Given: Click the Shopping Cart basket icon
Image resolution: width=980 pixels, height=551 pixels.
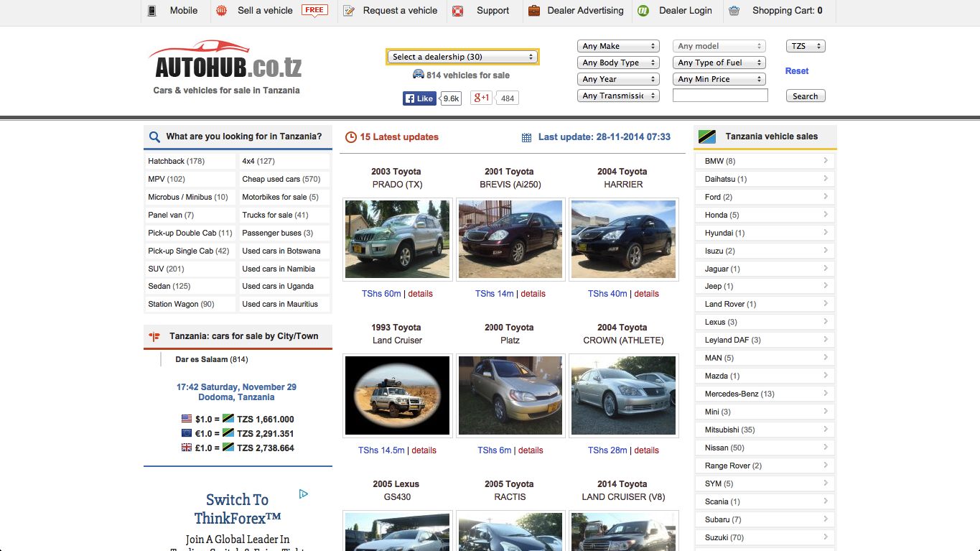Looking at the screenshot, I should (x=734, y=11).
